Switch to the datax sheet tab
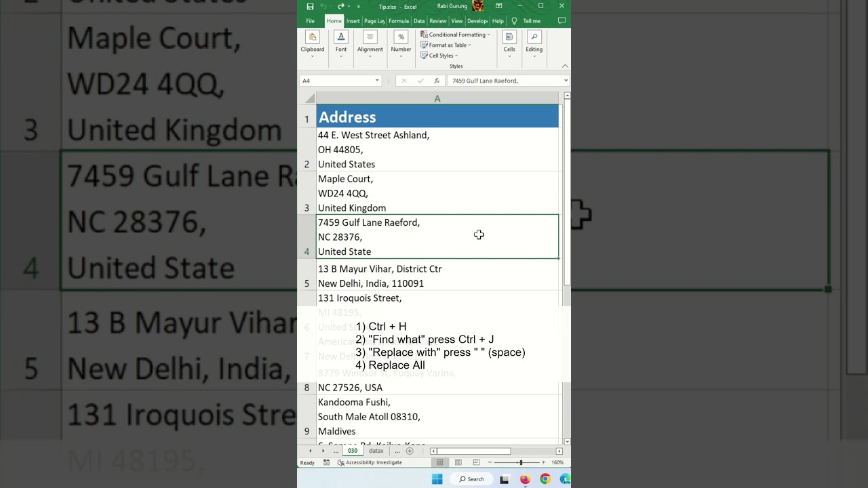Screen dimensions: 868x488 (x=376, y=451)
